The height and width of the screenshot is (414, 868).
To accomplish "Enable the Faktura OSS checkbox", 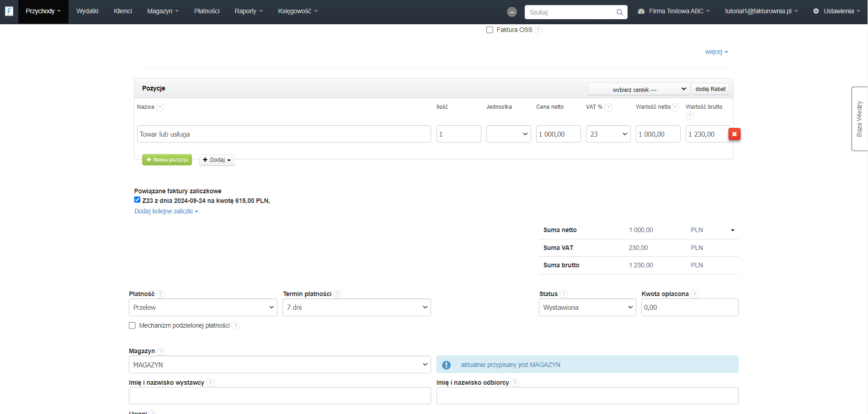I will pyautogui.click(x=490, y=30).
